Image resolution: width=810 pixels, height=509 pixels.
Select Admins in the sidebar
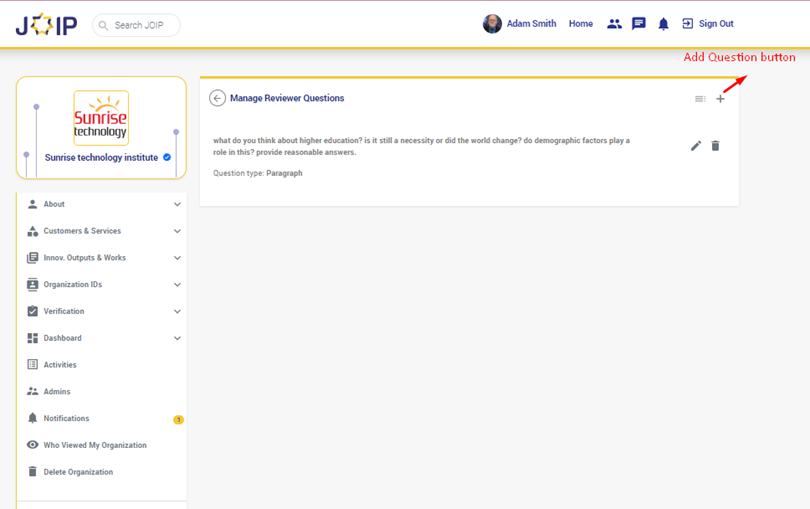[x=57, y=392]
